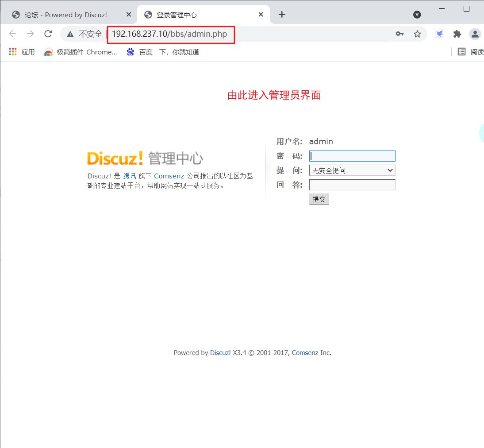Bookmark this page with the star

coord(417,34)
